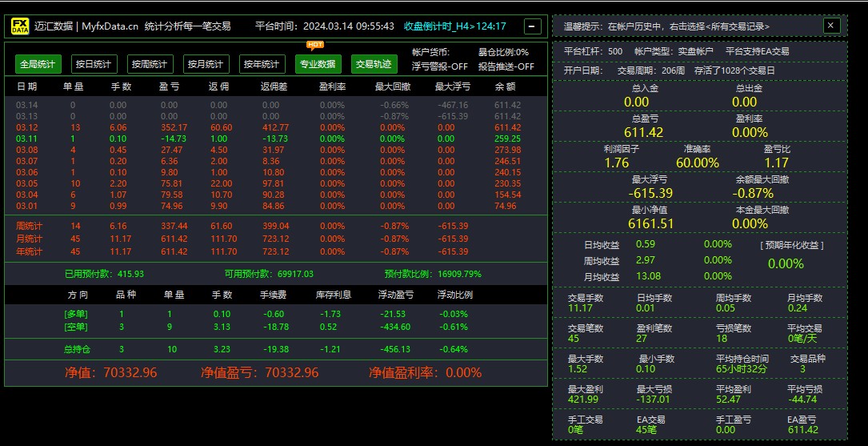Screen dimensions: 868x446
Task: Select the 03.05 date row
Action: [x=276, y=183]
